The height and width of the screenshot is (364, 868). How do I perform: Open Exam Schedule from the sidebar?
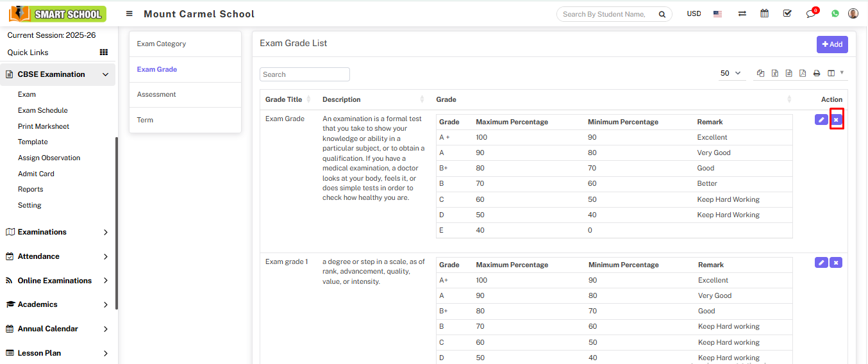[x=43, y=110]
